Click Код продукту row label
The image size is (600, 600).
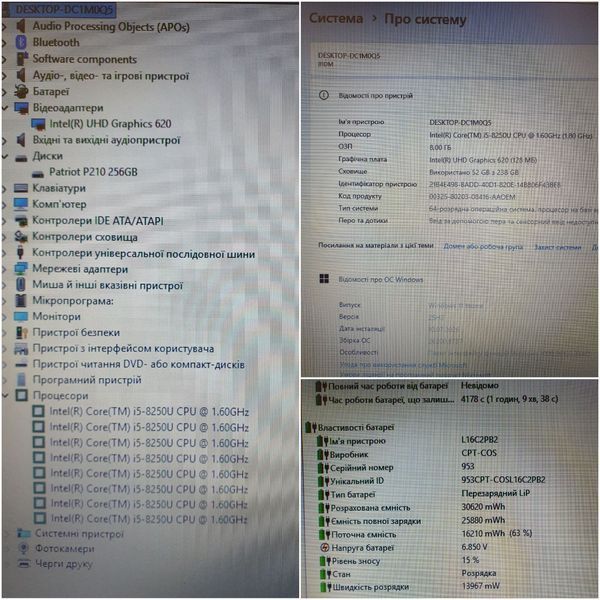point(360,196)
